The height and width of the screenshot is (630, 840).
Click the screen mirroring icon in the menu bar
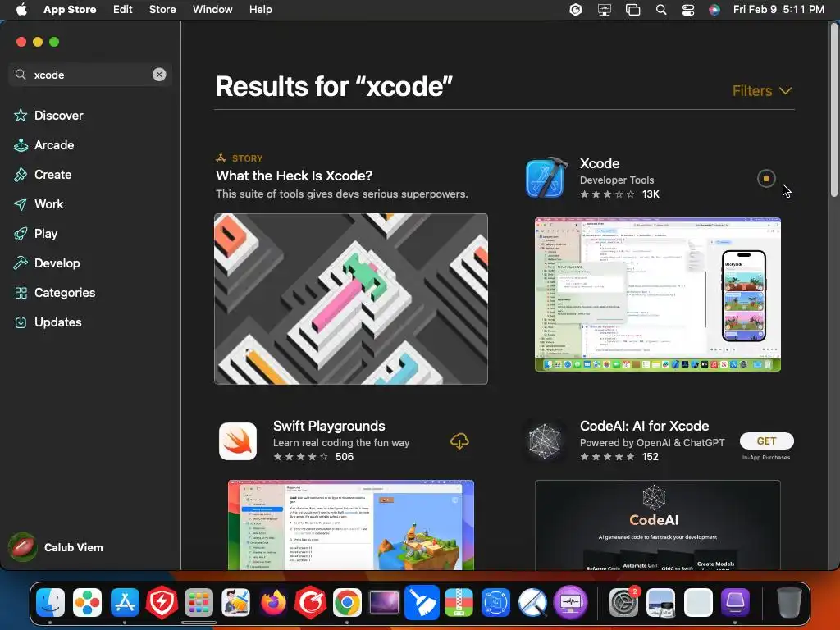605,10
